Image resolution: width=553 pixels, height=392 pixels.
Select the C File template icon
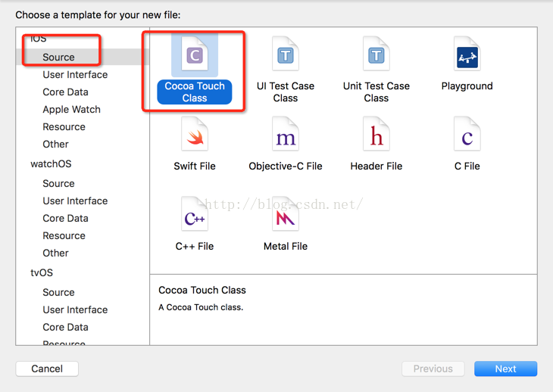click(467, 134)
